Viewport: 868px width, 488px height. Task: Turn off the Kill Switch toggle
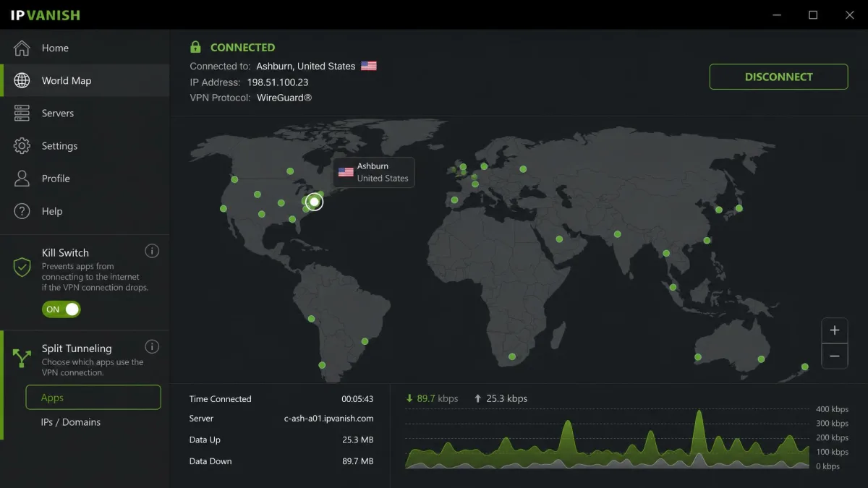point(61,309)
